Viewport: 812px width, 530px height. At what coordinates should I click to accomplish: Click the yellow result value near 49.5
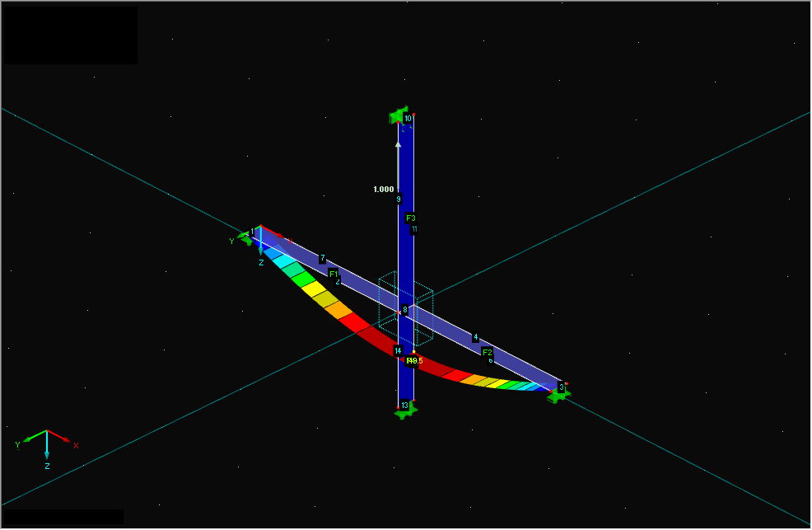pos(415,360)
